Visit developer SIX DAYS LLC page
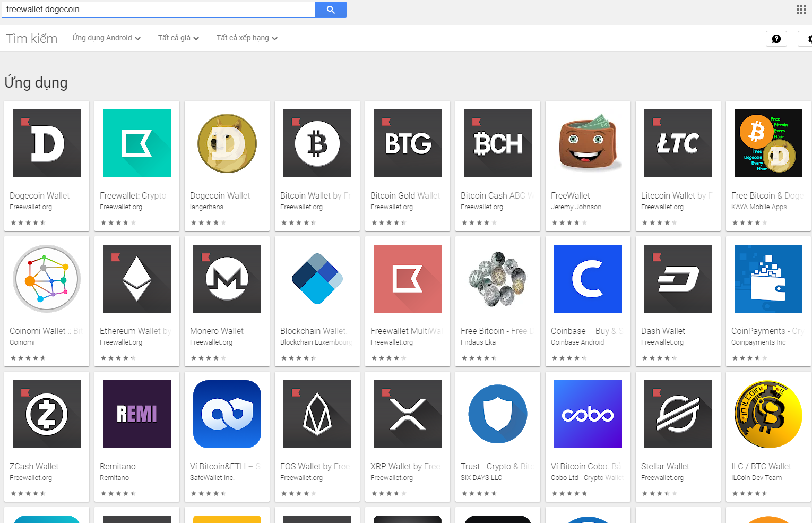This screenshot has height=523, width=812. (x=481, y=478)
